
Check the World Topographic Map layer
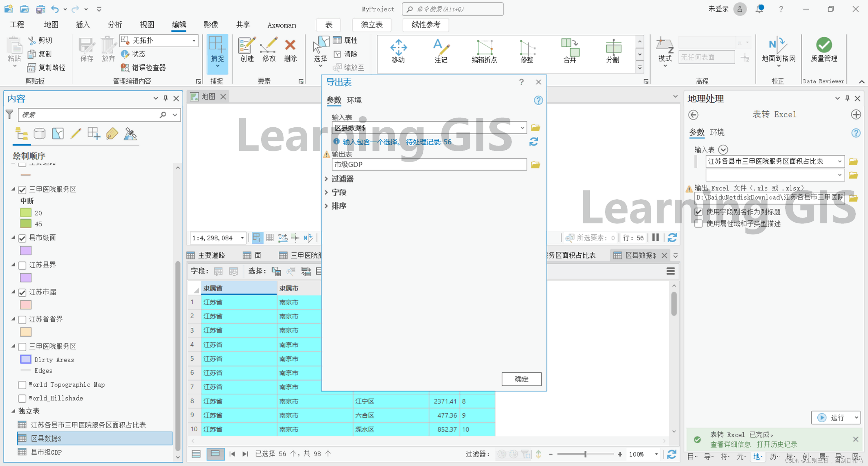pyautogui.click(x=22, y=385)
